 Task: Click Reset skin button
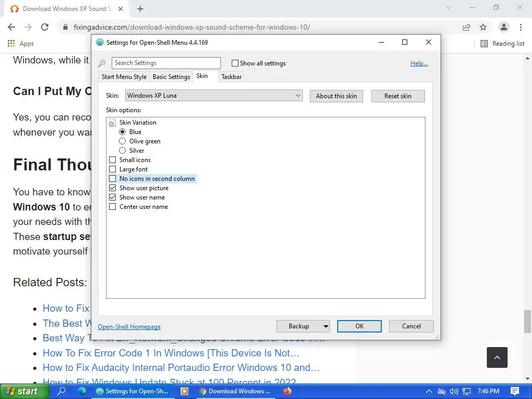tap(398, 96)
